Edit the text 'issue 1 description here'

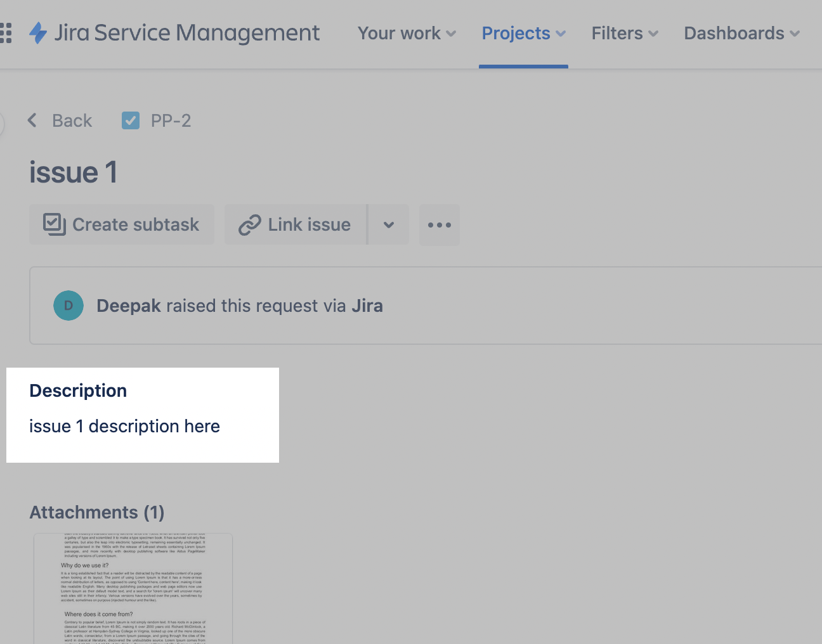click(x=124, y=426)
